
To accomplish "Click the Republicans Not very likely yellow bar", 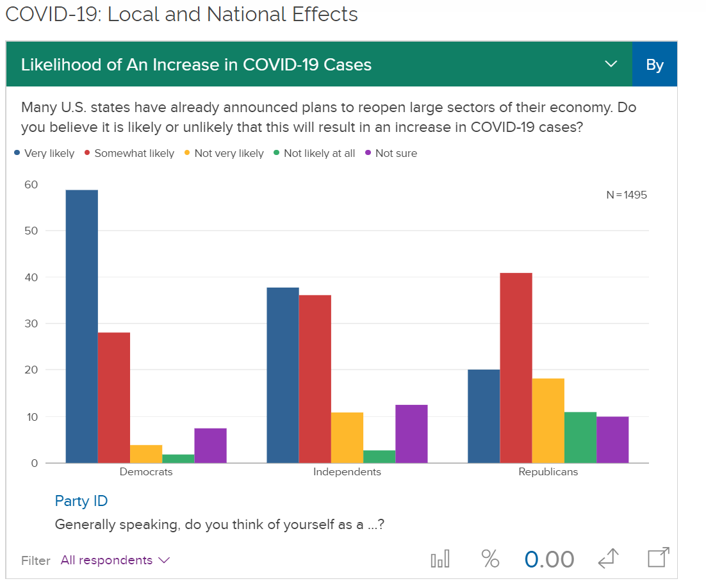I will (x=548, y=420).
